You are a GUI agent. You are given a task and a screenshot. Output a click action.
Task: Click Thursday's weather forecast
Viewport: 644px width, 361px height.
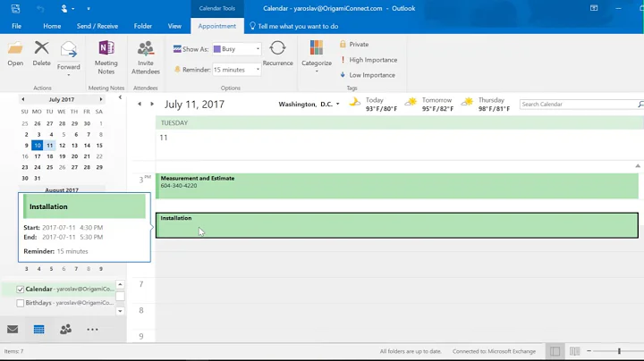[x=486, y=105]
